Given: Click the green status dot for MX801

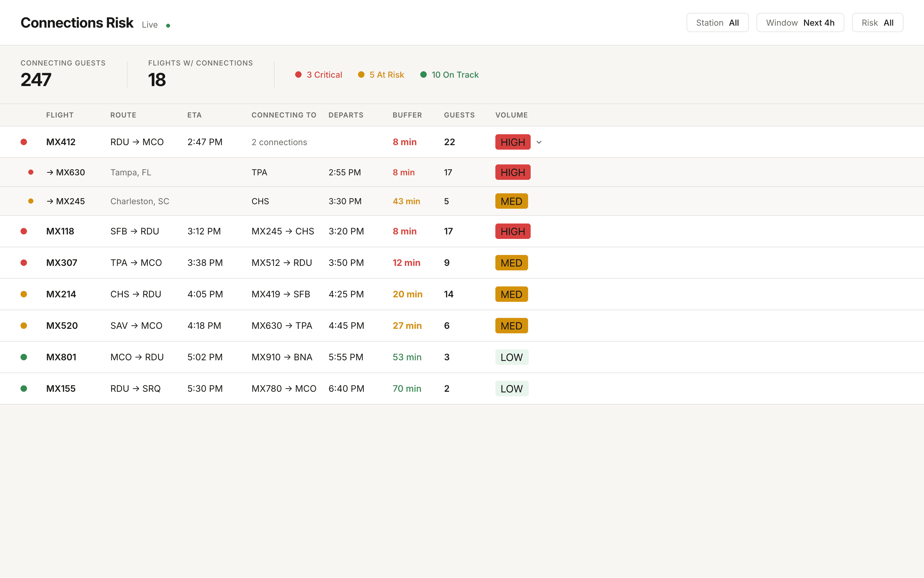Looking at the screenshot, I should pyautogui.click(x=24, y=357).
